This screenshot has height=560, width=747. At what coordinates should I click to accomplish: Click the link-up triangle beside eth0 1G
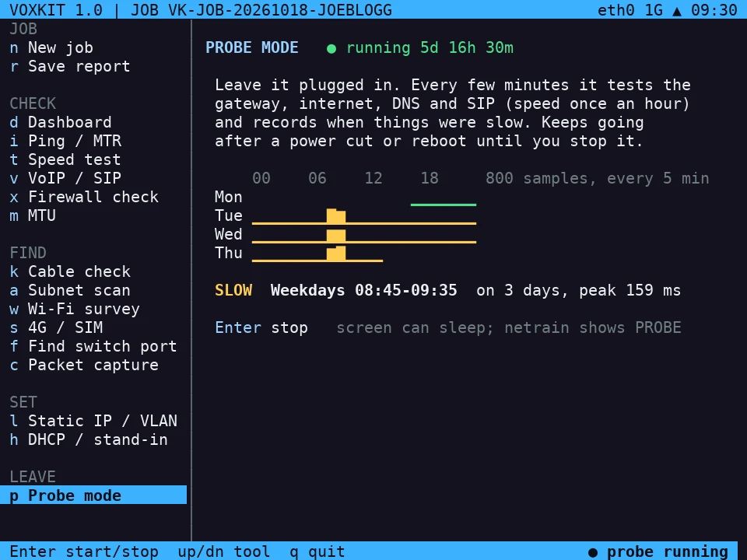coord(676,10)
